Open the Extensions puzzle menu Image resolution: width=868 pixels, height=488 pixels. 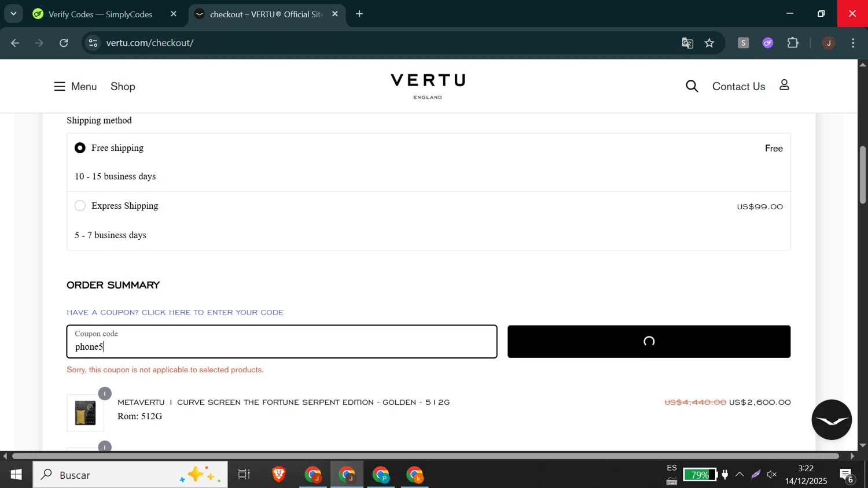tap(793, 43)
